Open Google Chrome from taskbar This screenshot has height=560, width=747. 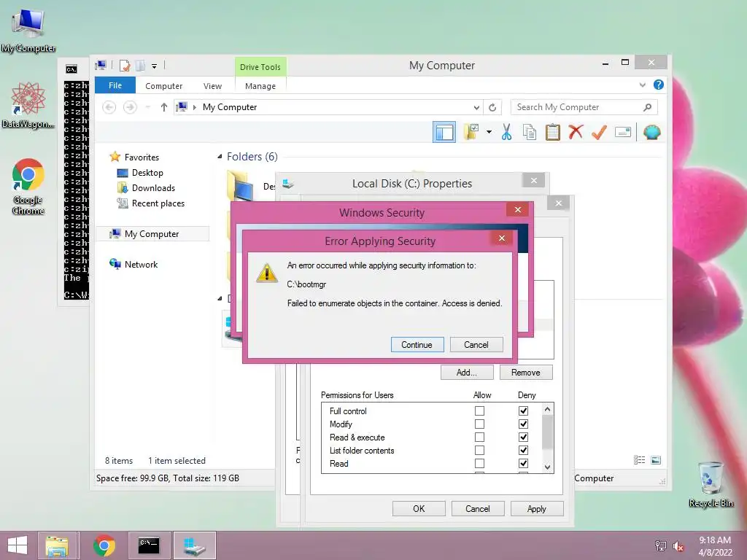tap(104, 545)
